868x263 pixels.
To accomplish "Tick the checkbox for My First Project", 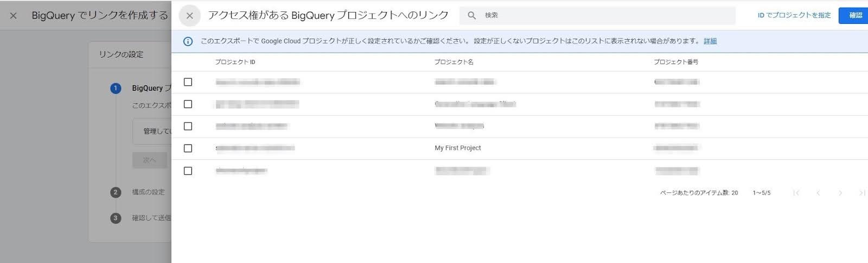I will pos(188,148).
